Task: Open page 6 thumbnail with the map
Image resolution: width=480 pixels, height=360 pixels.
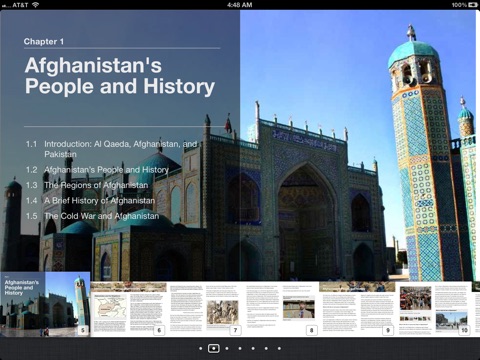Action: coord(128,309)
